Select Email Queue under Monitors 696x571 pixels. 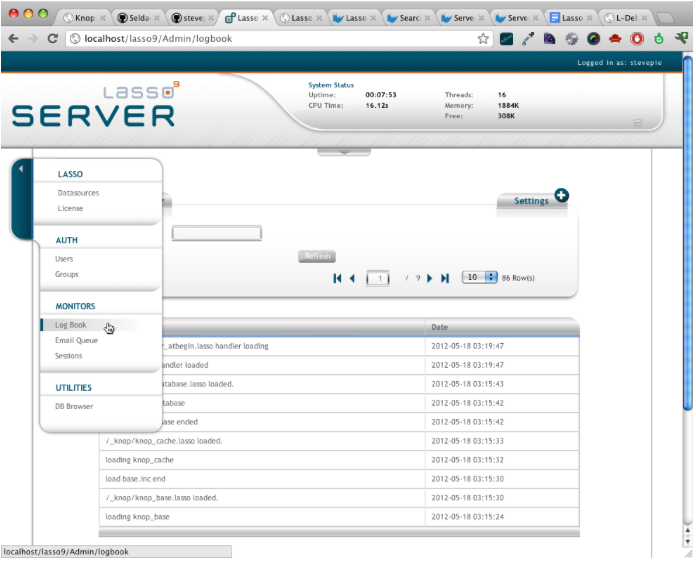(x=76, y=341)
